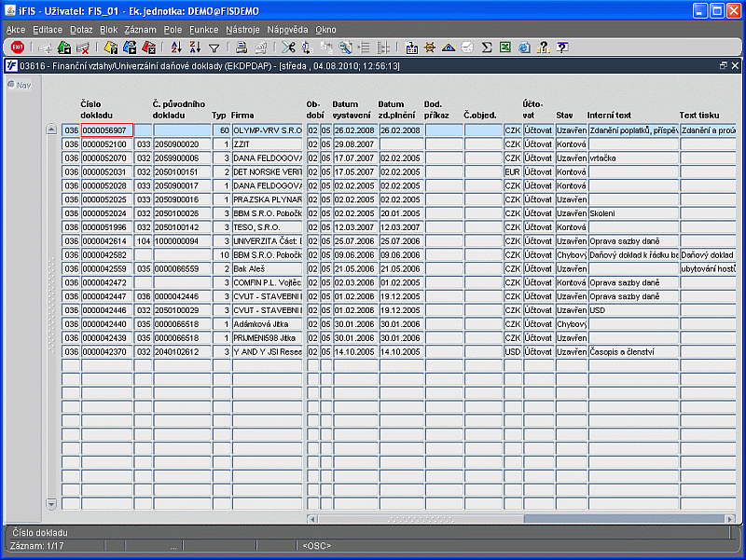Viewport: 746px width, 560px height.
Task: Open the Editace menu
Action: point(48,30)
